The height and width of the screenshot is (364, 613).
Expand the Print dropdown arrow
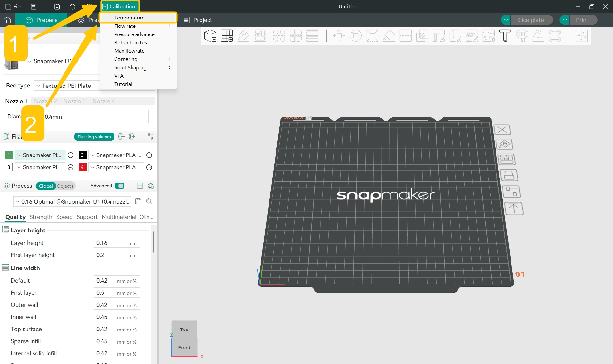[x=564, y=20]
